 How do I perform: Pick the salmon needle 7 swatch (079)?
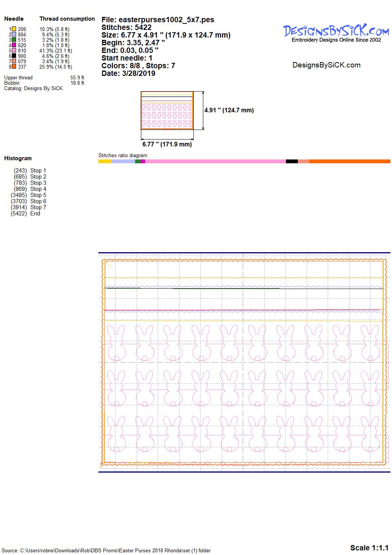tap(14, 61)
